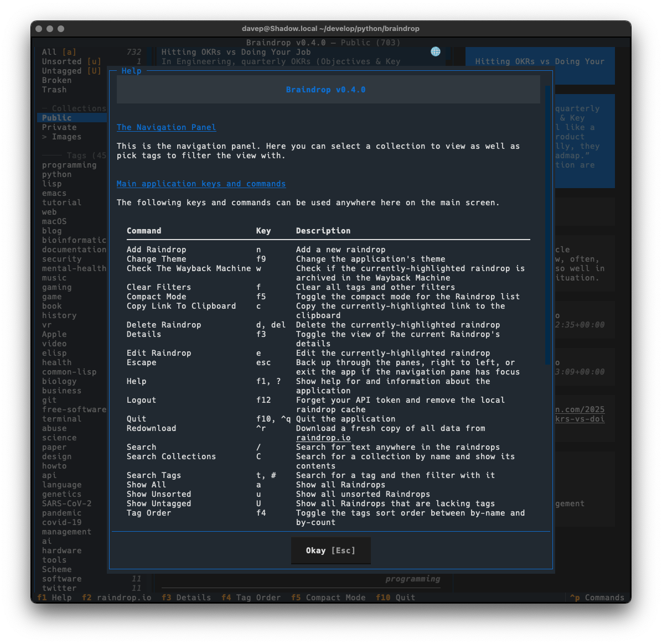Click the Logout command row
662x644 pixels.
pyautogui.click(x=328, y=405)
